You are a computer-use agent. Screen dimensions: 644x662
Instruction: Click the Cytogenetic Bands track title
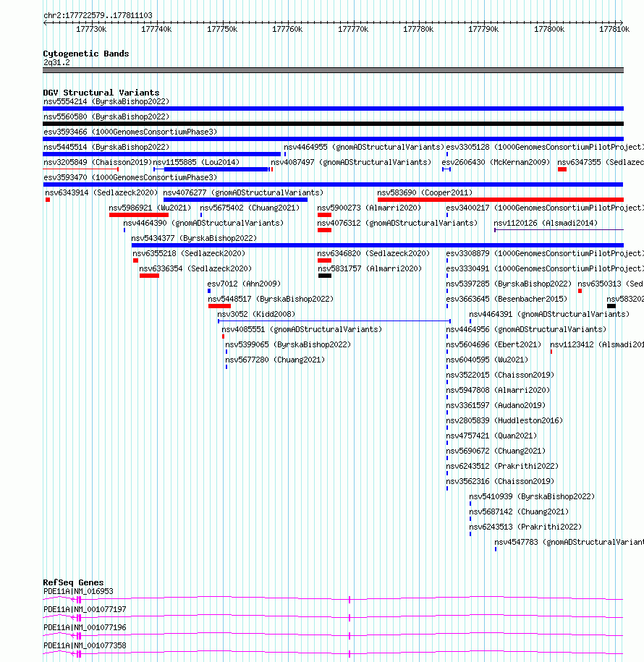pos(86,54)
